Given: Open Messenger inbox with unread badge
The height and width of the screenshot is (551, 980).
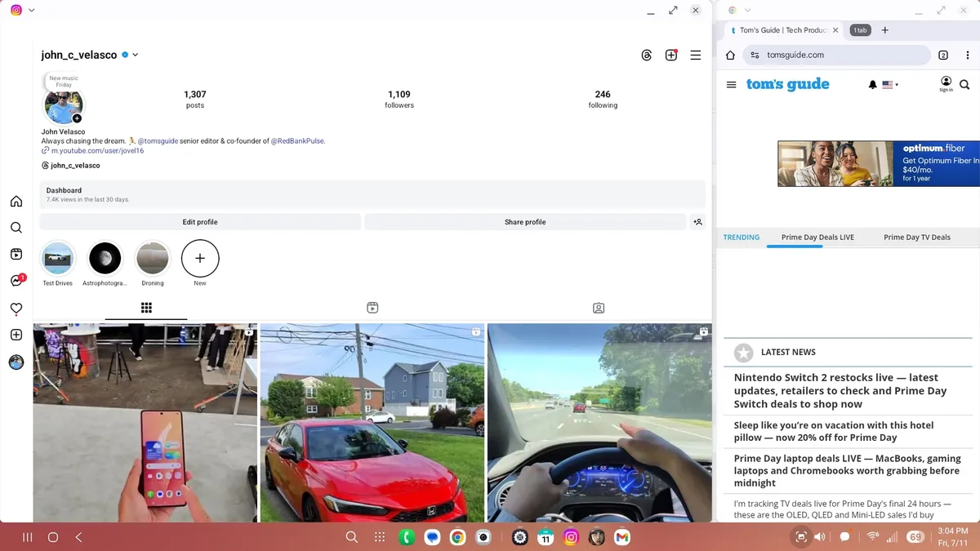Looking at the screenshot, I should 16,281.
